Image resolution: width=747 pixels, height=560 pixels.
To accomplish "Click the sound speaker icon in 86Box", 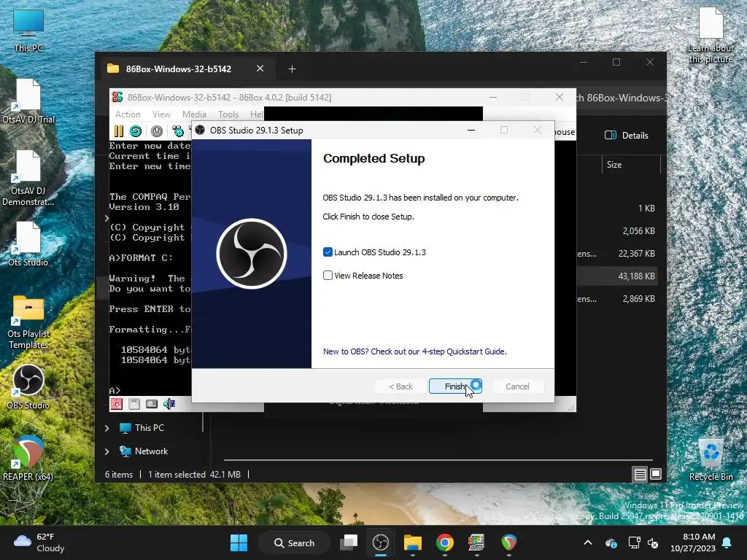I will 169,404.
